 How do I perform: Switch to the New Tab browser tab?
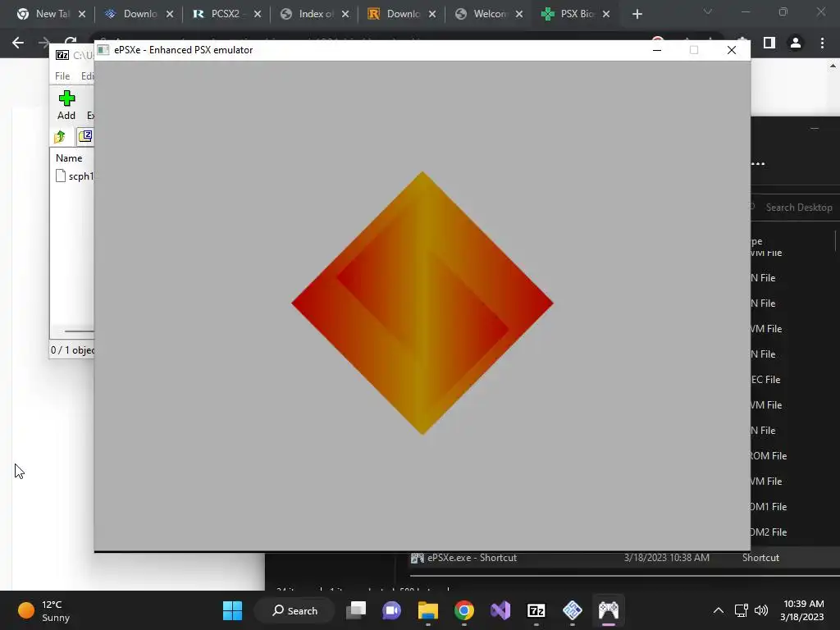point(52,14)
